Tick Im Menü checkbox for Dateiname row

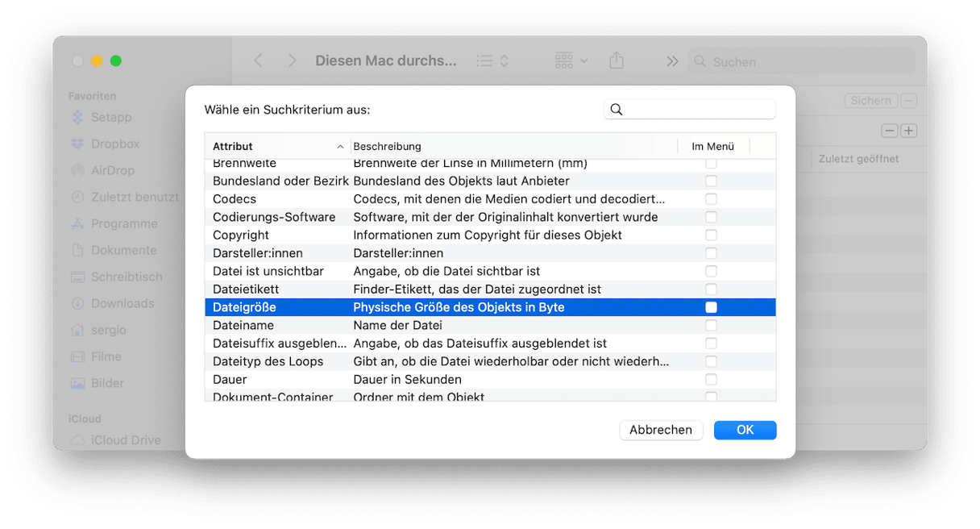tap(711, 325)
